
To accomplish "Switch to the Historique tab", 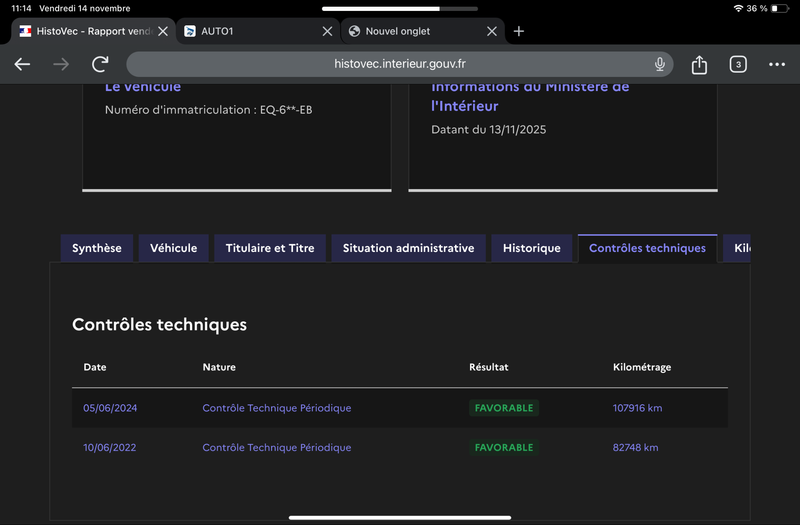I will click(x=532, y=248).
